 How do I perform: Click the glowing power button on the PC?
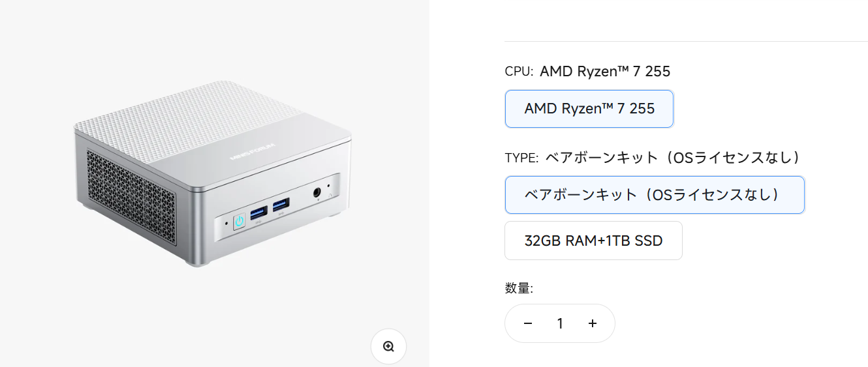pyautogui.click(x=240, y=222)
